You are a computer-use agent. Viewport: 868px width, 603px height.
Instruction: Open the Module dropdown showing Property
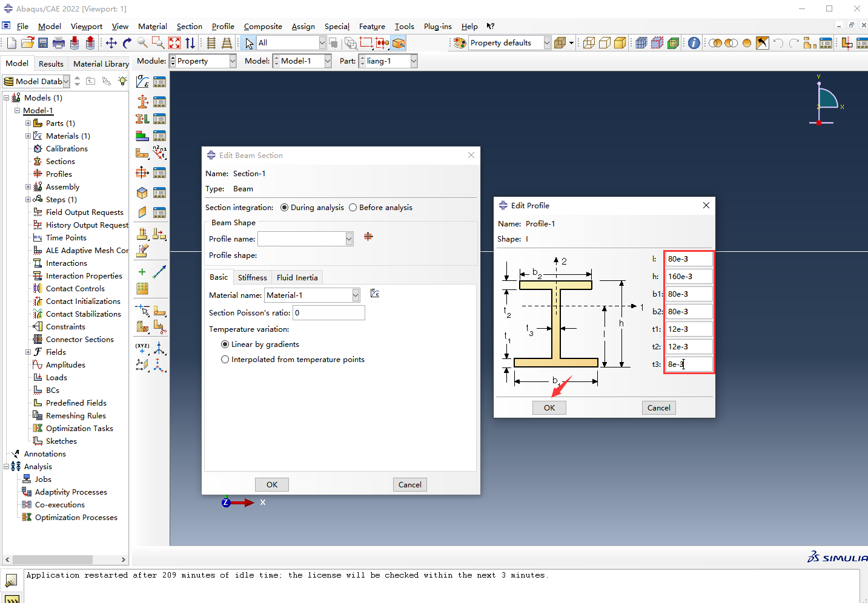tap(233, 61)
